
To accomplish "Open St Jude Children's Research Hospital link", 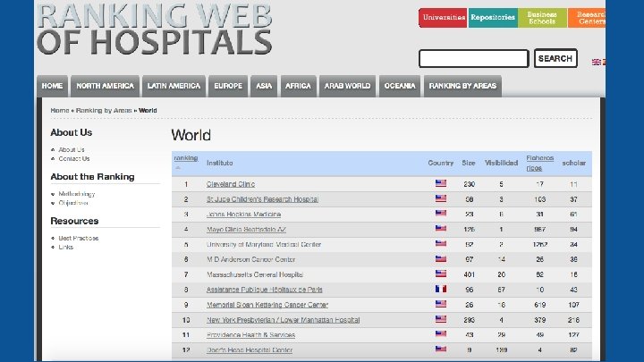I will tap(262, 199).
